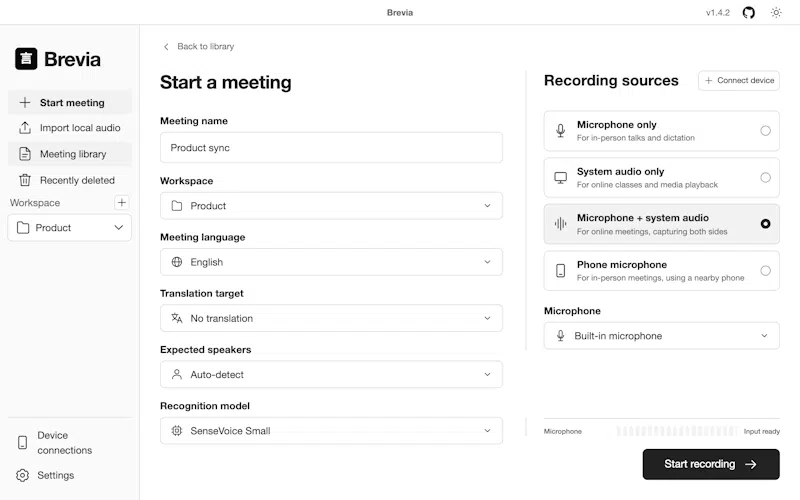800x500 pixels.
Task: Click the microphone input level meter
Action: click(x=677, y=431)
